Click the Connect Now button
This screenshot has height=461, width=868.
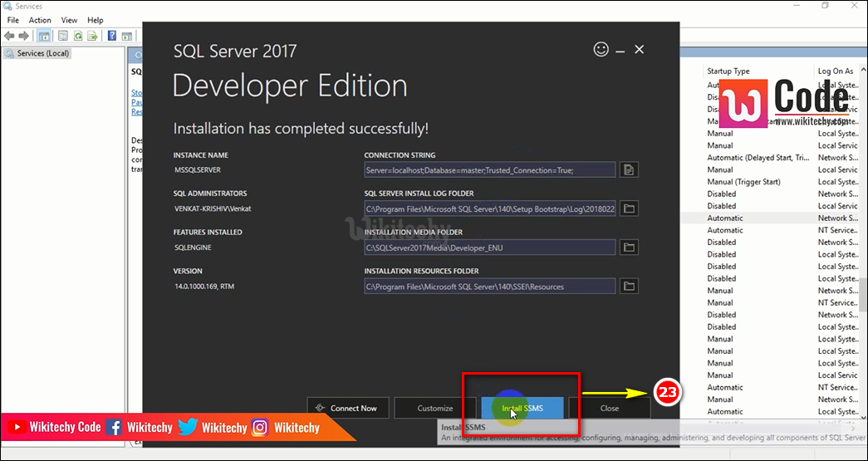[x=347, y=408]
